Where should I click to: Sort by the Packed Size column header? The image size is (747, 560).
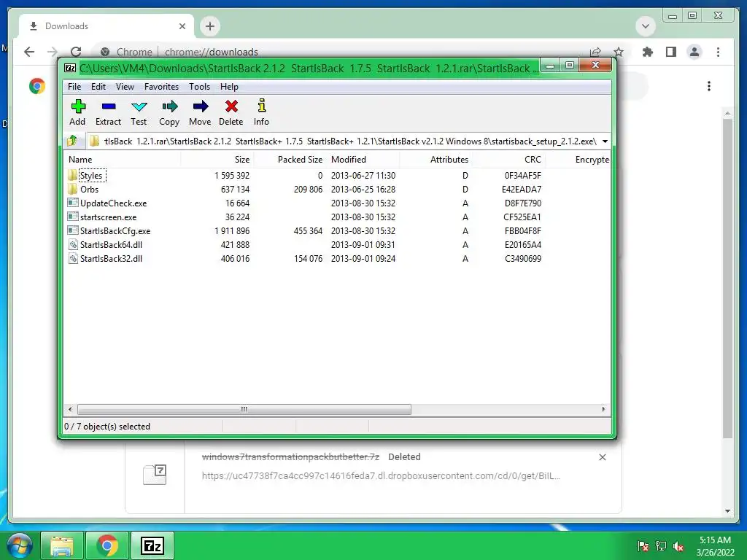[x=290, y=160]
